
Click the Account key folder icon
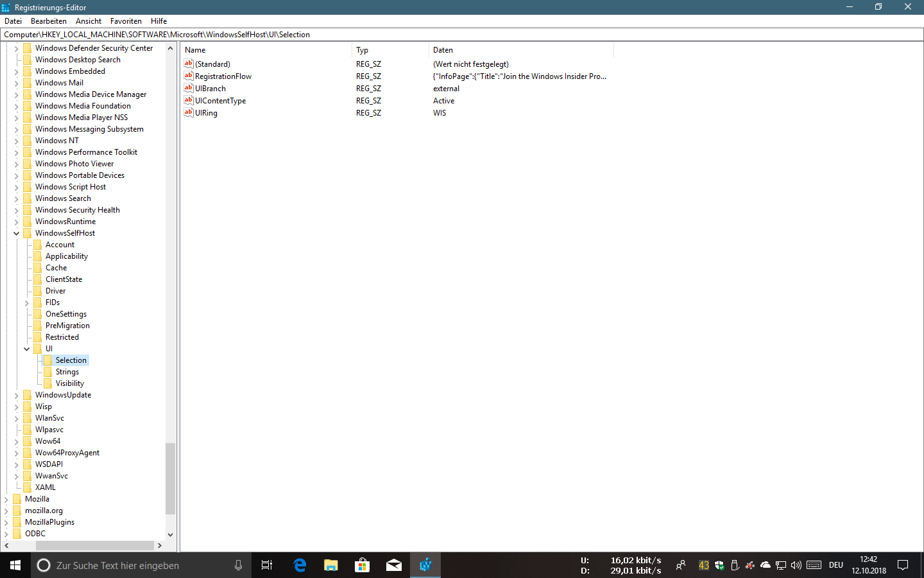tap(37, 245)
